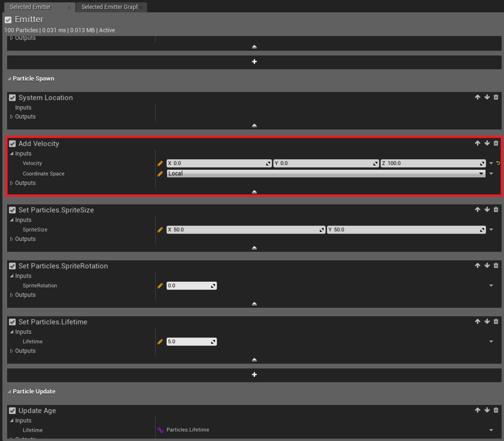The width and height of the screenshot is (504, 441).
Task: Delete the Add Velocity module
Action: tap(496, 143)
